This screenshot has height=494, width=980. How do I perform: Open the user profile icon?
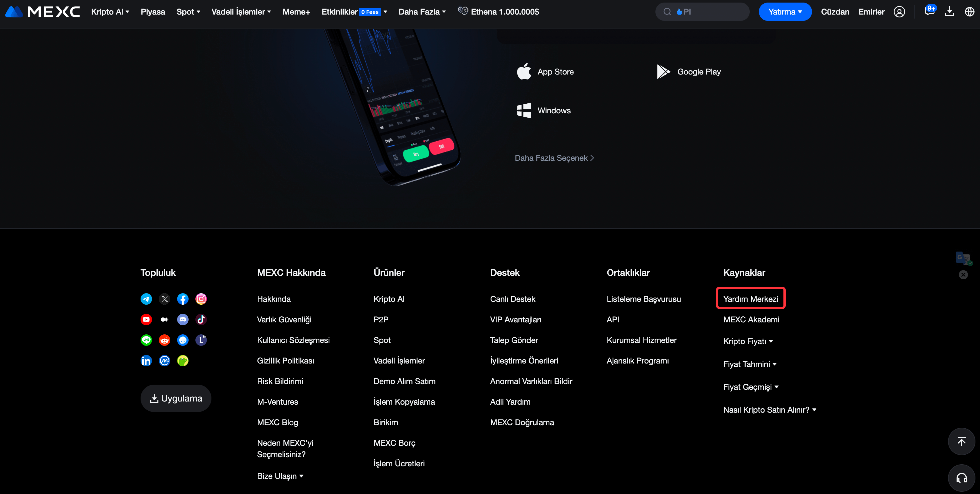(899, 12)
